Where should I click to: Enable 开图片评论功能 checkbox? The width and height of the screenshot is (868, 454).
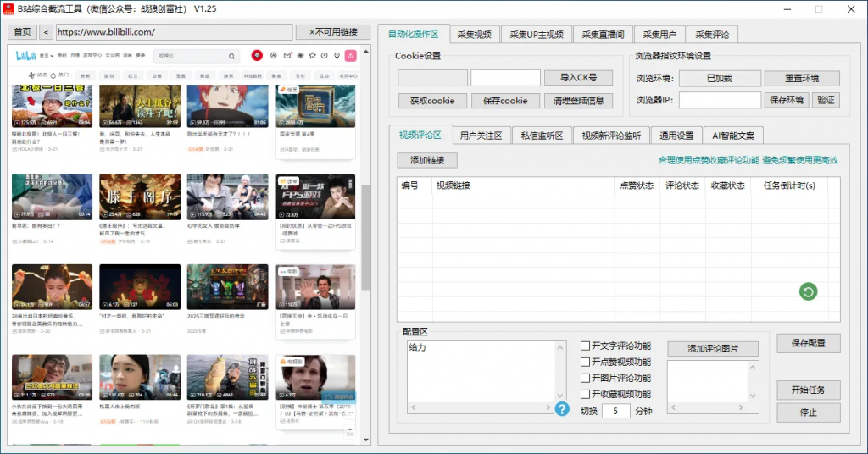(585, 379)
